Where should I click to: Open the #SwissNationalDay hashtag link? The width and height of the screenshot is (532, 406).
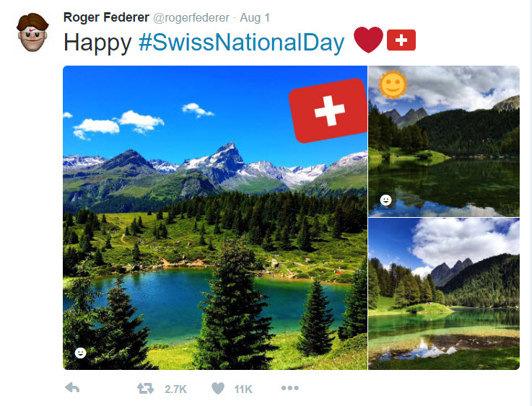[241, 43]
